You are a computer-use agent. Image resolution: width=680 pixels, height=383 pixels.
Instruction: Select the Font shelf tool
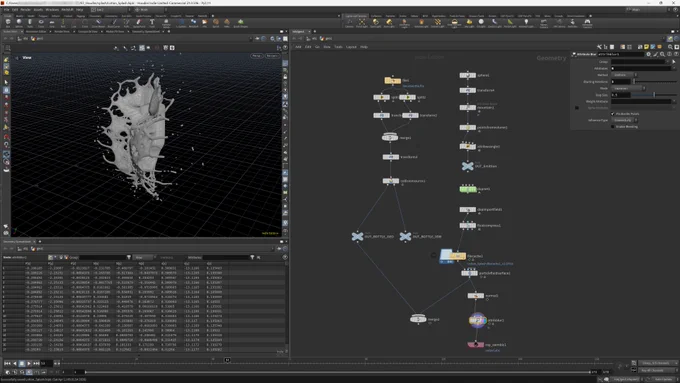[x=152, y=23]
